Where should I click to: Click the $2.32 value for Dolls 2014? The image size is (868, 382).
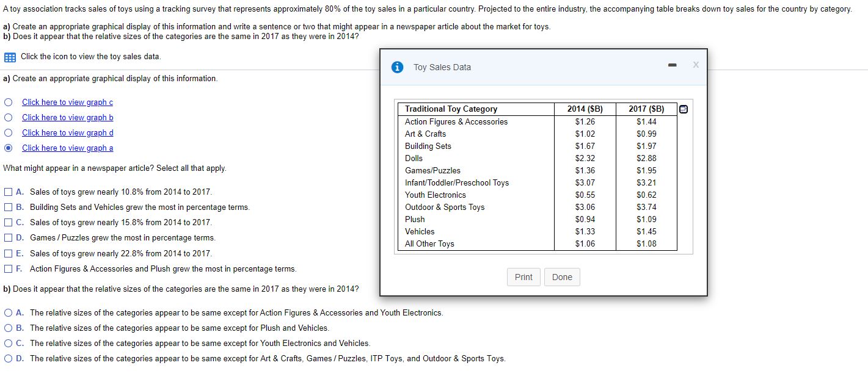point(585,158)
